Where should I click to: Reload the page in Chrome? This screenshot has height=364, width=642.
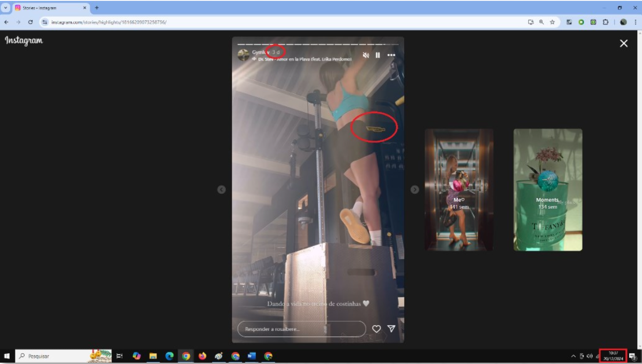(30, 22)
